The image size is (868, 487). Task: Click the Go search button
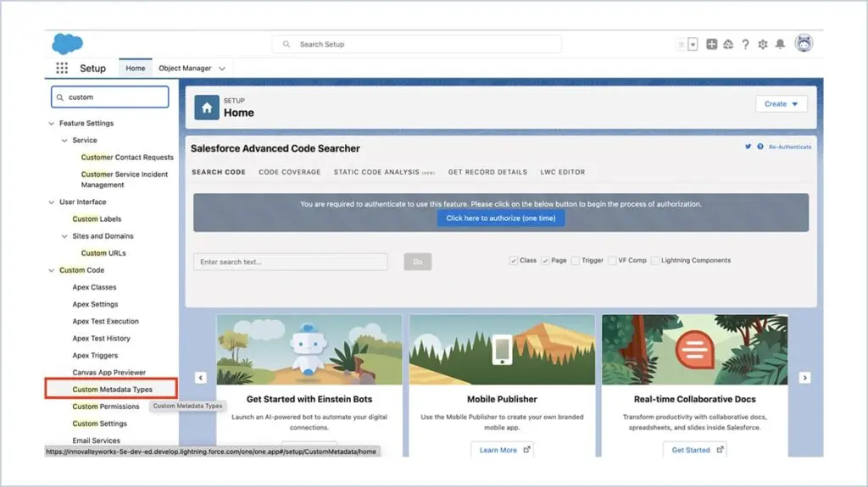point(418,262)
